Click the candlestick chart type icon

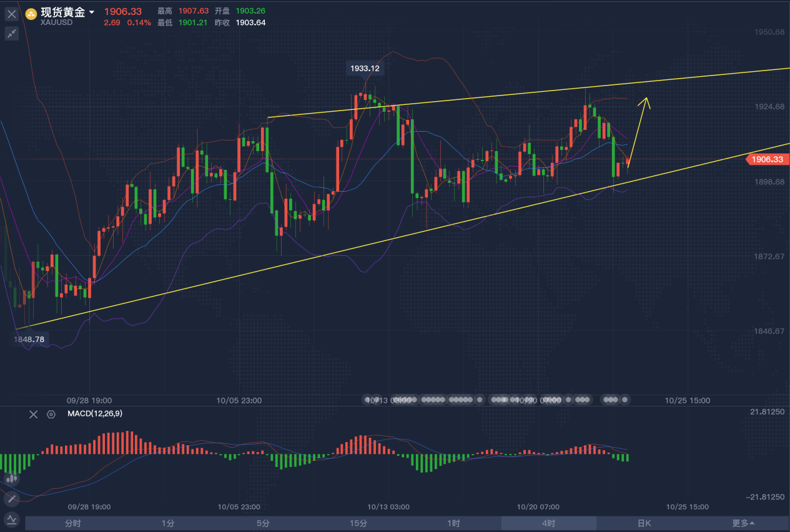tap(11, 478)
